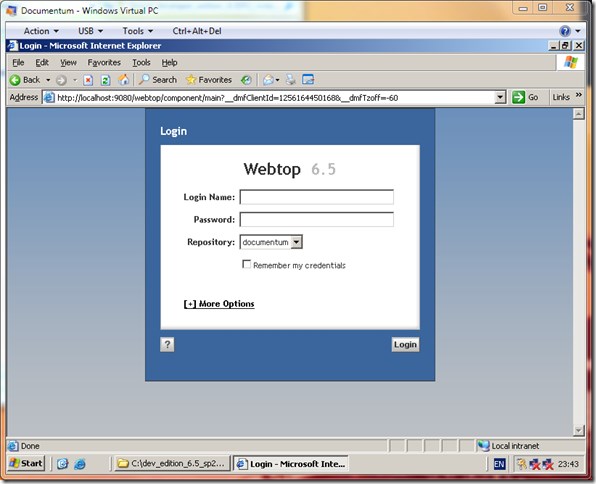Launch Internet Explorer from quick launch
The height and width of the screenshot is (484, 596).
(80, 463)
